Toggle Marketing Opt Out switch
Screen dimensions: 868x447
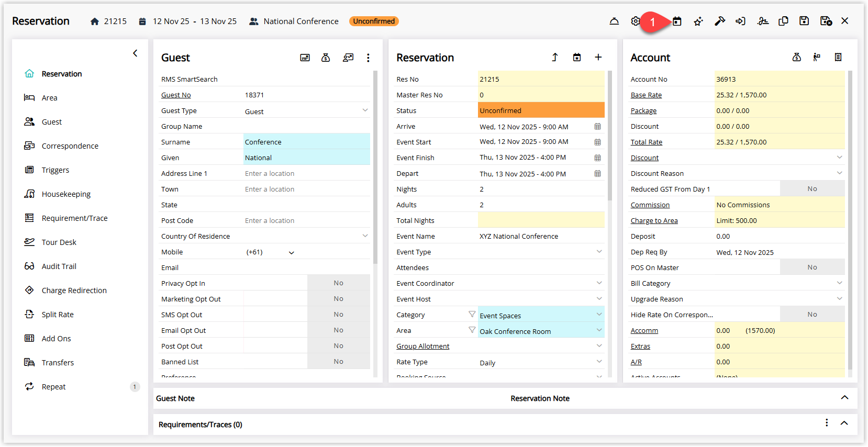coord(339,299)
